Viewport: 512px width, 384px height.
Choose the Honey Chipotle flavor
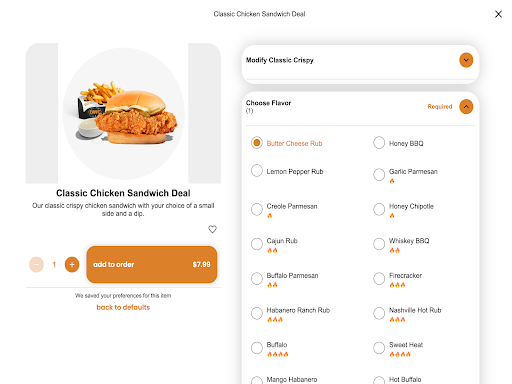[x=379, y=209]
